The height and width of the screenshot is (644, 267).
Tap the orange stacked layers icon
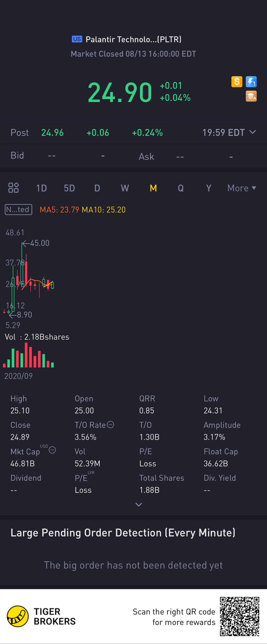(251, 96)
